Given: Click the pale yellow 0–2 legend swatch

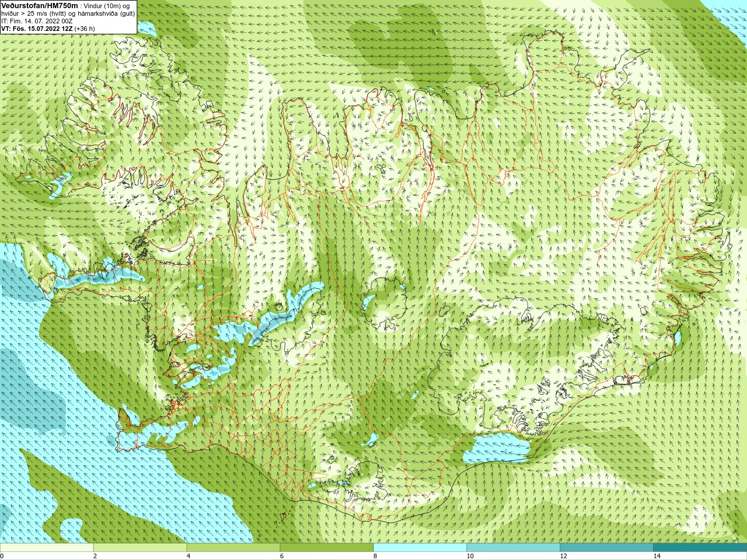Looking at the screenshot, I should (x=47, y=548).
